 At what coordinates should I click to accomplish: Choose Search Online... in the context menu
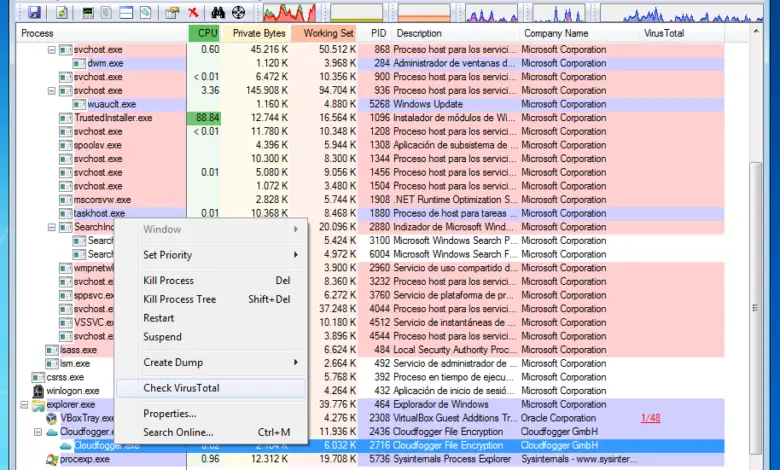point(211,433)
